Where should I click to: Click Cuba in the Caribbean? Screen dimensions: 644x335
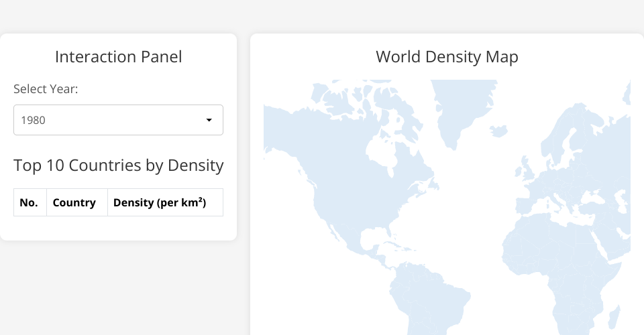tap(392, 246)
